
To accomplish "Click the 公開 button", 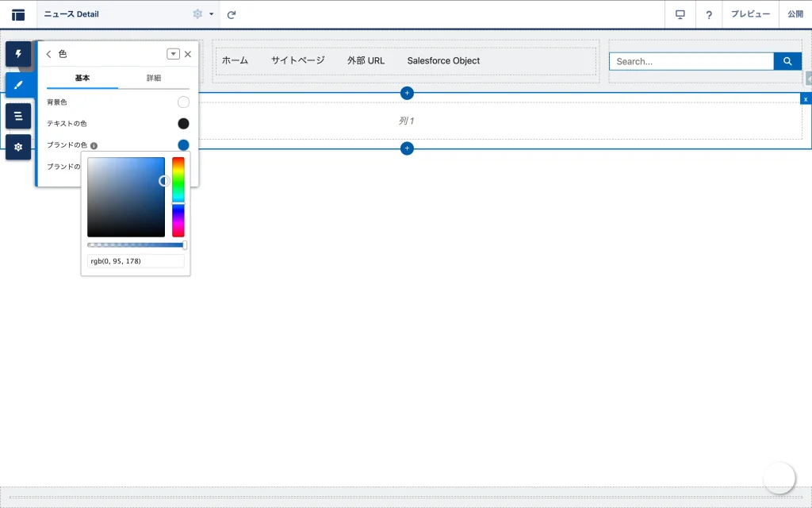I will point(795,14).
